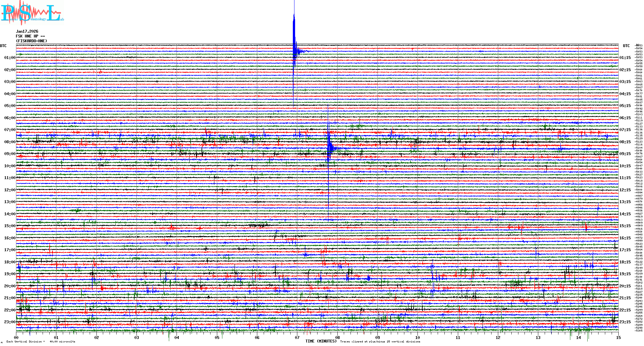The width and height of the screenshot is (644, 346).
Task: Select the 08:15 label on right axis
Action: tap(625, 142)
